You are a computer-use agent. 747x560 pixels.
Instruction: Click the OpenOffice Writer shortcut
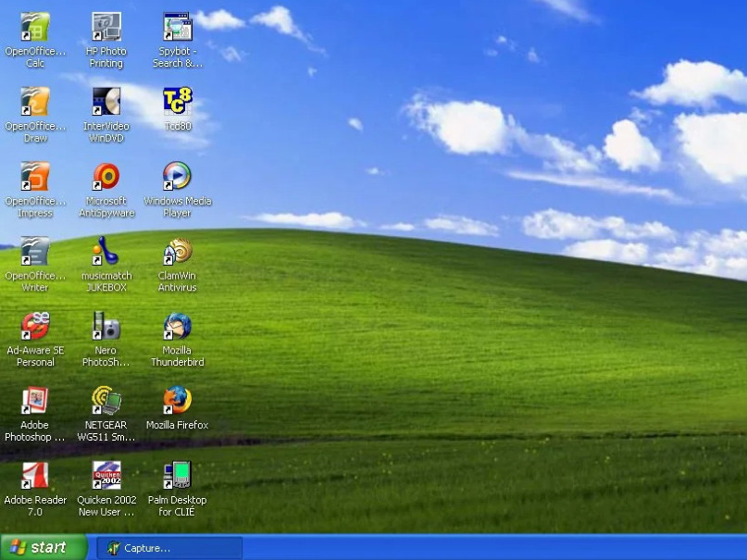coord(35,252)
